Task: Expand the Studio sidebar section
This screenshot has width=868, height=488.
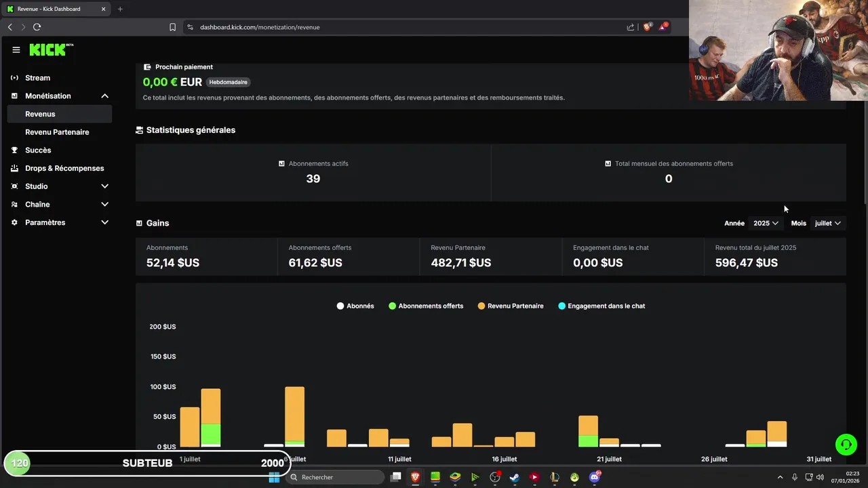Action: (x=60, y=186)
